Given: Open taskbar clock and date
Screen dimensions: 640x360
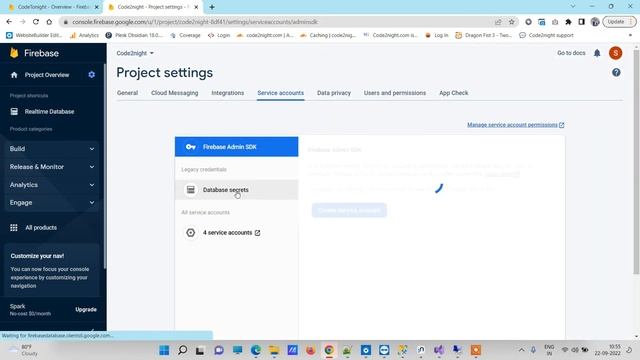Looking at the screenshot, I should pyautogui.click(x=608, y=350).
